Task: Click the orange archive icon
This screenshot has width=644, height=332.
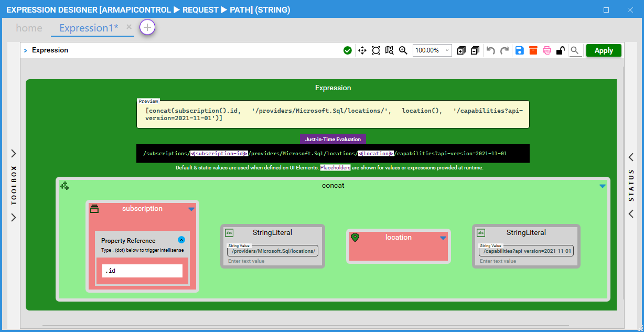Action: [533, 50]
